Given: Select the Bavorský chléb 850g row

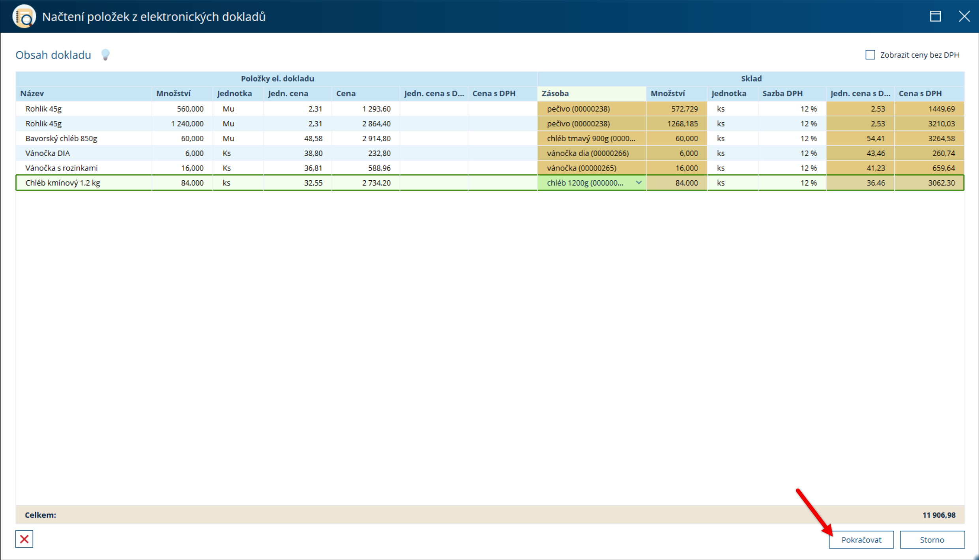Looking at the screenshot, I should point(61,139).
